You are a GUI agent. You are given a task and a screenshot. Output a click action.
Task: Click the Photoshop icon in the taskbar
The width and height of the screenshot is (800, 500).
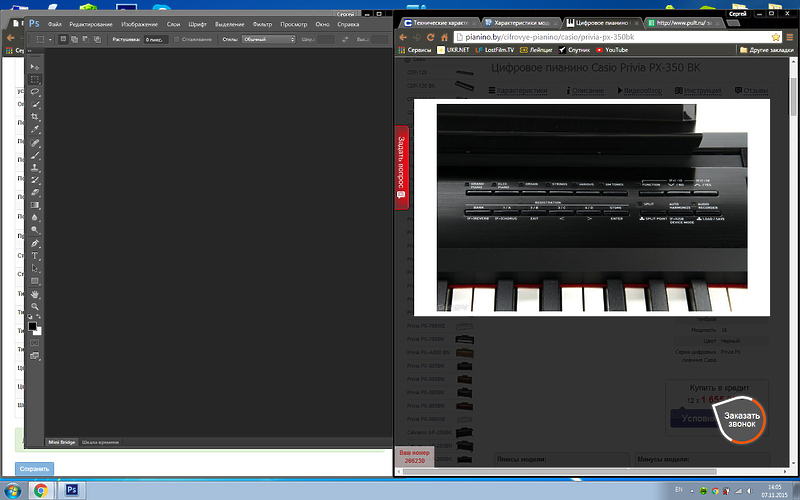click(72, 491)
